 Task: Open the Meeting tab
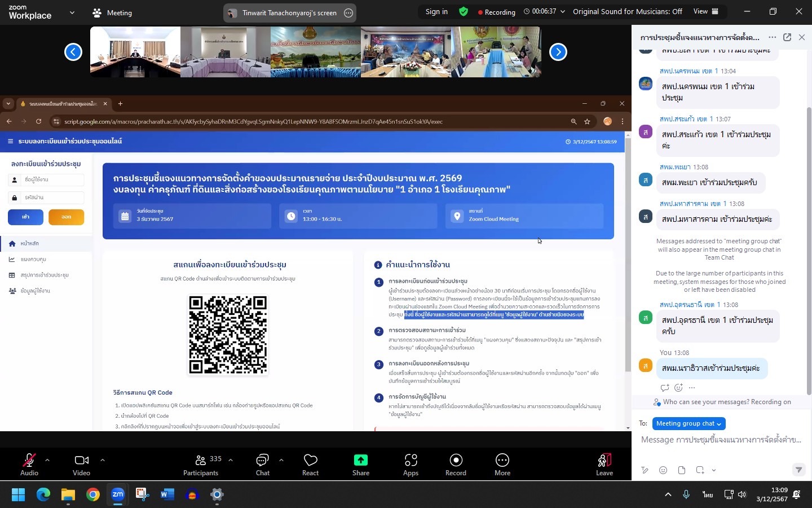(112, 12)
